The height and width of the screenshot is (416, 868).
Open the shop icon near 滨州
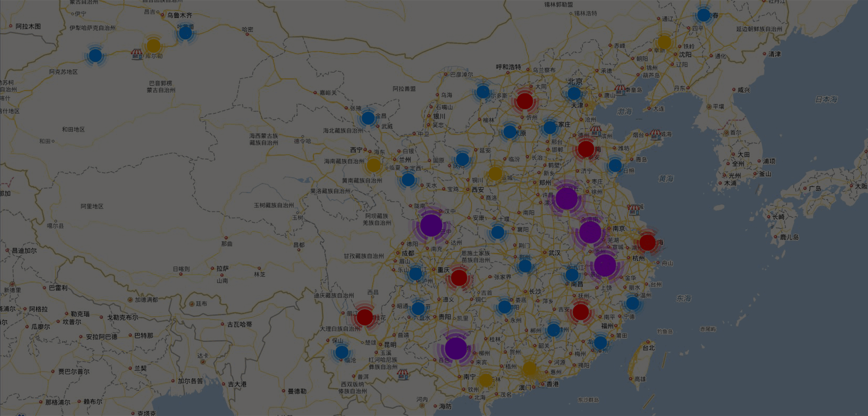tap(596, 131)
